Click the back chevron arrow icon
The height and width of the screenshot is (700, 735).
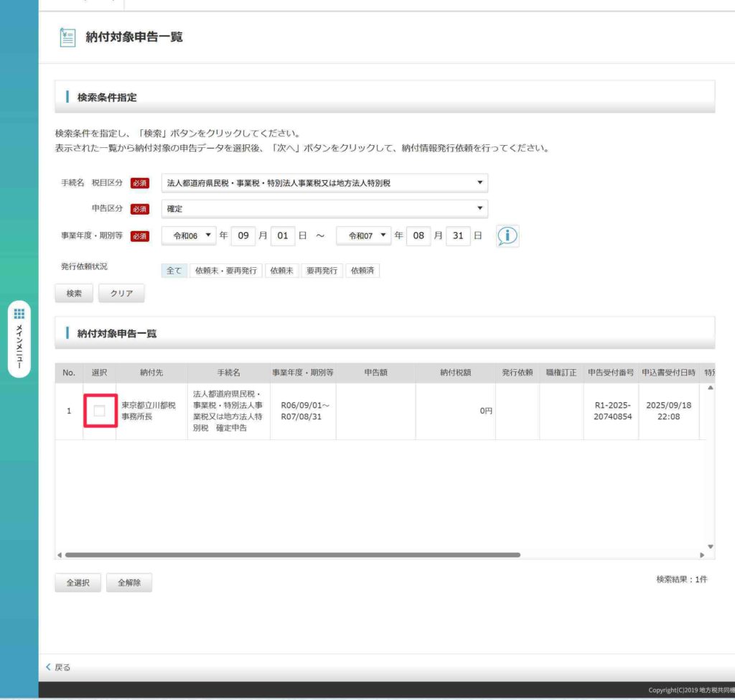(x=49, y=667)
